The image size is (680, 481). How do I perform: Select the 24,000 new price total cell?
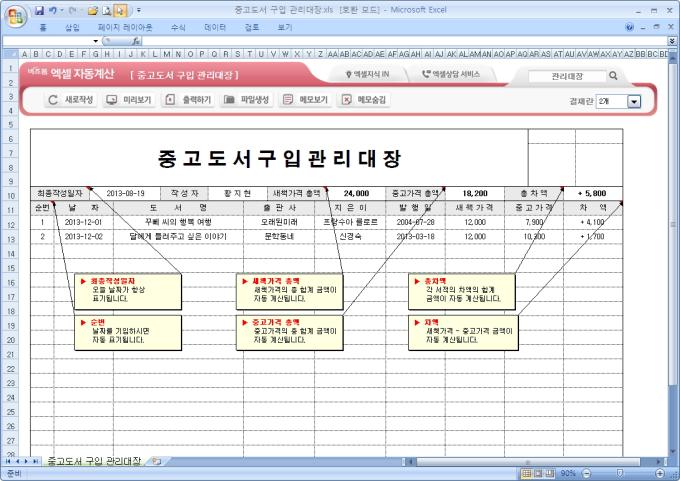tap(356, 193)
